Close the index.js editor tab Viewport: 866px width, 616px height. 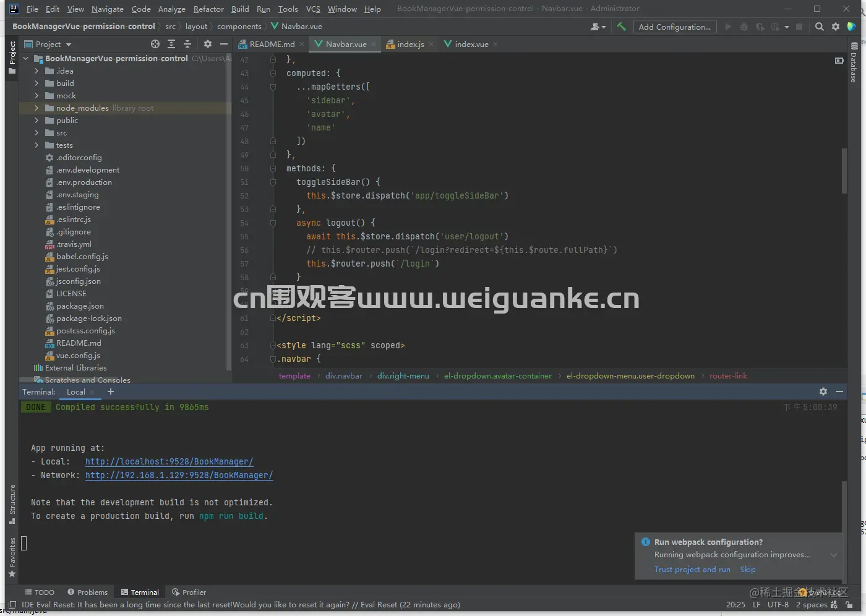coord(431,45)
